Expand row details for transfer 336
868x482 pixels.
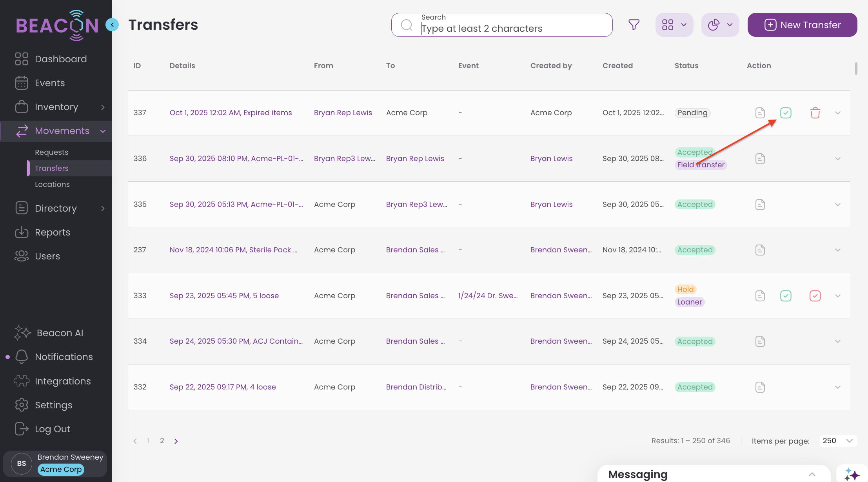tap(838, 159)
